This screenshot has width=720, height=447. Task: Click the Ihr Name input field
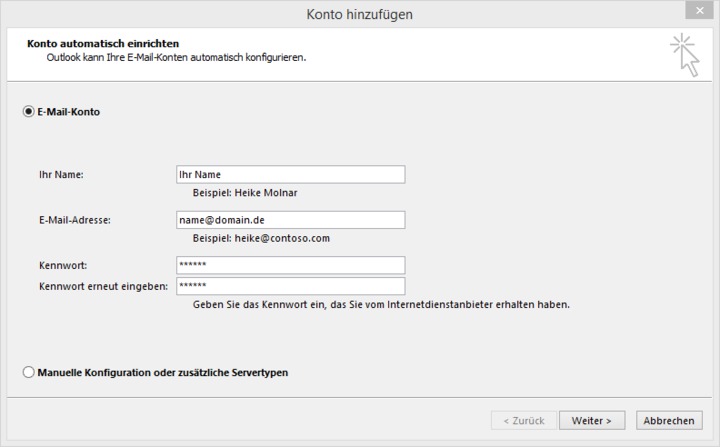[291, 175]
